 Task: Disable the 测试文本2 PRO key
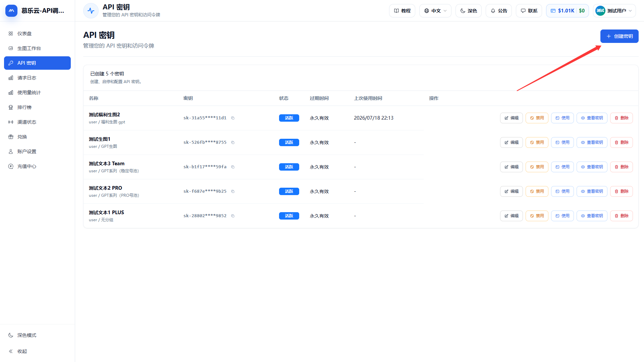pyautogui.click(x=537, y=191)
